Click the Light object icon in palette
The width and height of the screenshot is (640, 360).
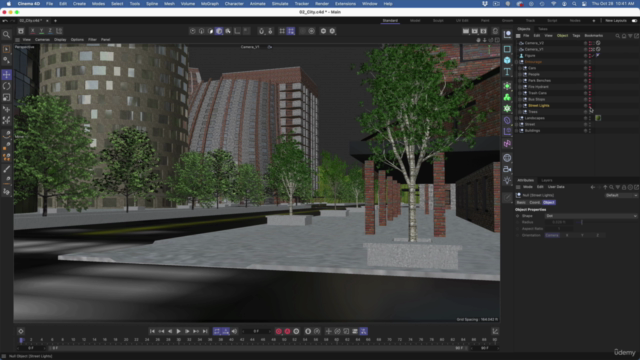tap(507, 180)
